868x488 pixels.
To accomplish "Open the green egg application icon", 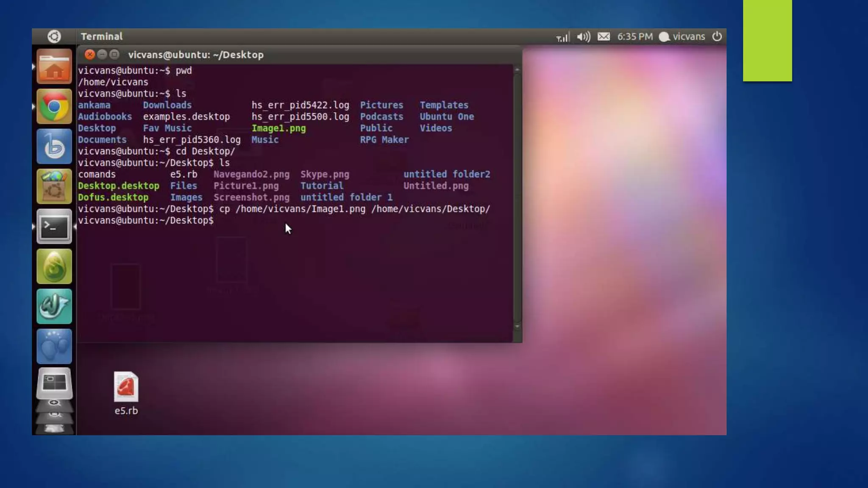I will click(54, 266).
